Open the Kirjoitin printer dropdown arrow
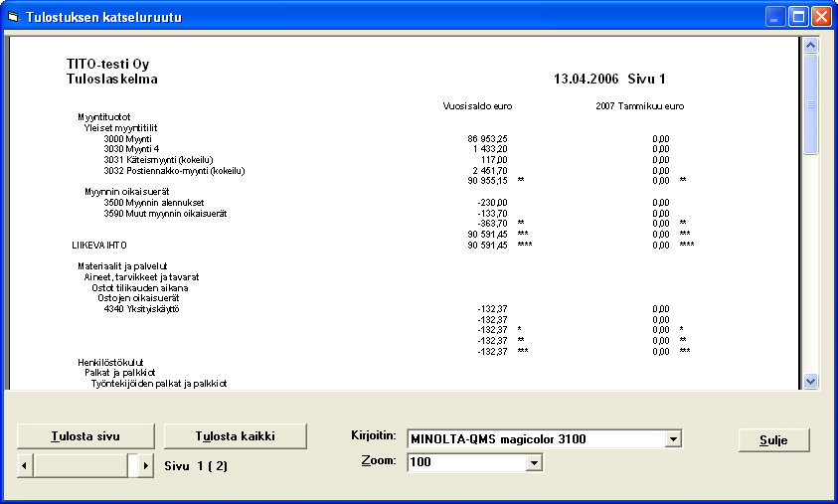The height and width of the screenshot is (504, 838). [673, 439]
